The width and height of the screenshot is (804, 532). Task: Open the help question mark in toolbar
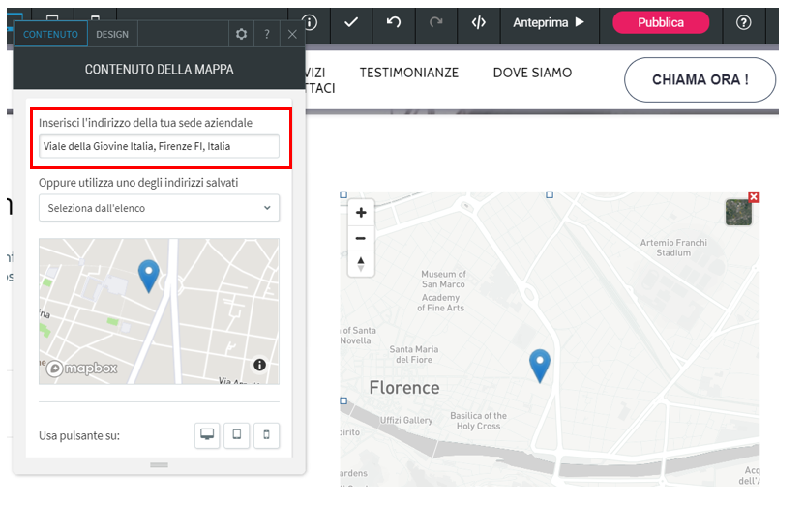743,22
